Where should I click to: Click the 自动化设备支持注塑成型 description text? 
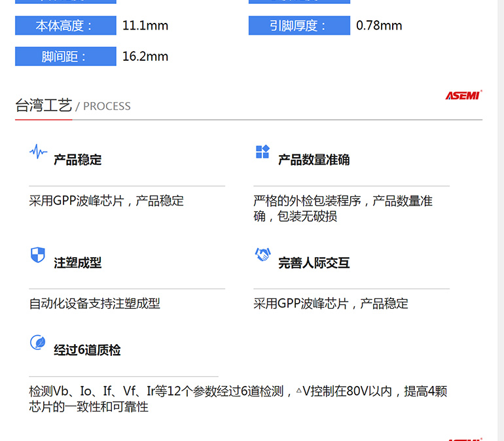(x=94, y=304)
